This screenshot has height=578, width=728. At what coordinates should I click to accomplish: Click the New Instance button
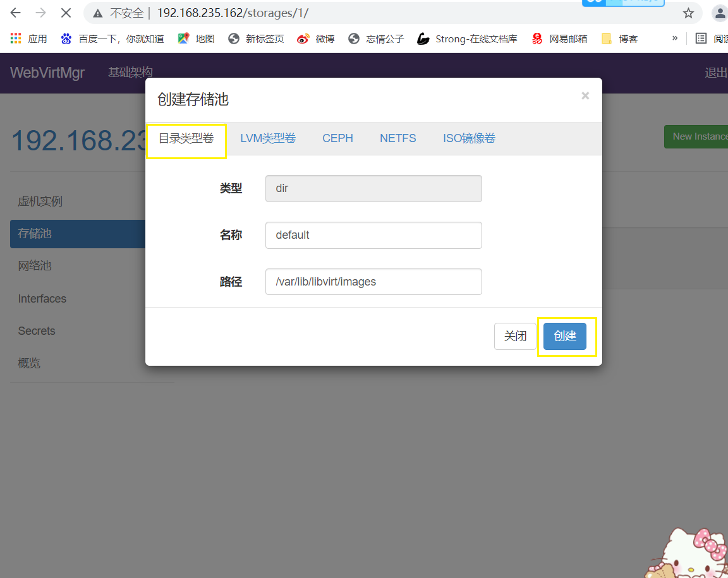pyautogui.click(x=703, y=136)
